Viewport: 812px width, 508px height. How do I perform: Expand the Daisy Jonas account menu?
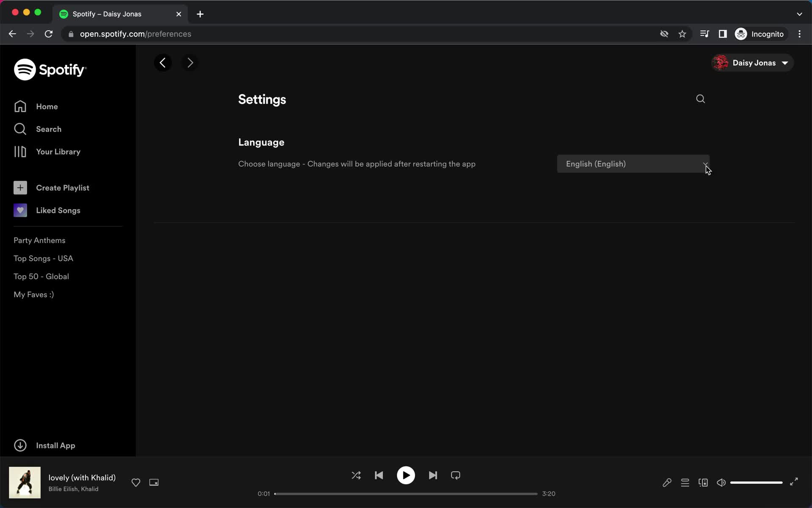(x=752, y=63)
